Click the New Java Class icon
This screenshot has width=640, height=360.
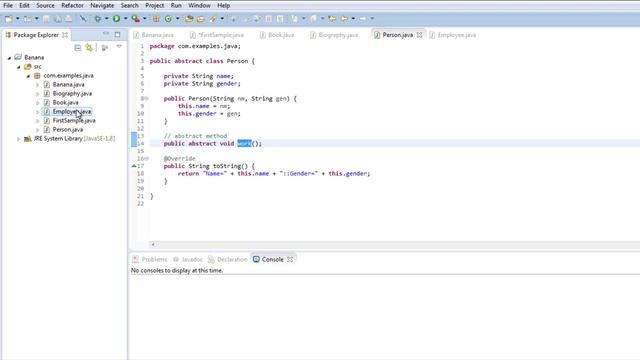[168, 19]
